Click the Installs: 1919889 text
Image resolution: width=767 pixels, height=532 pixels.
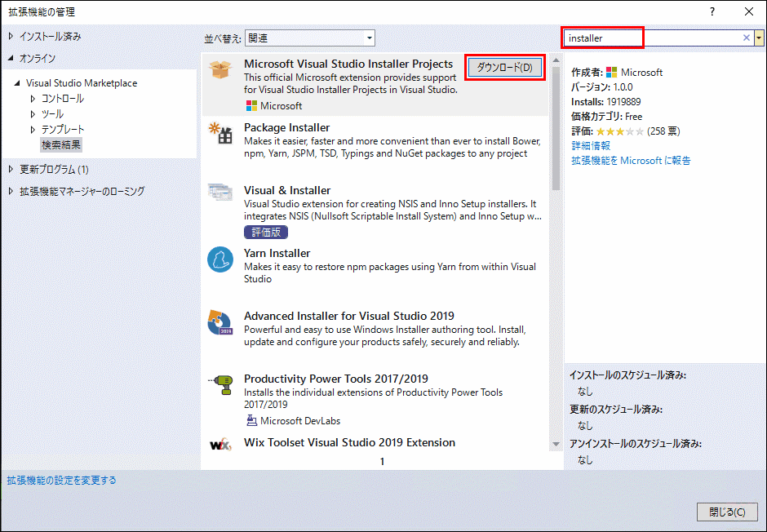click(605, 102)
